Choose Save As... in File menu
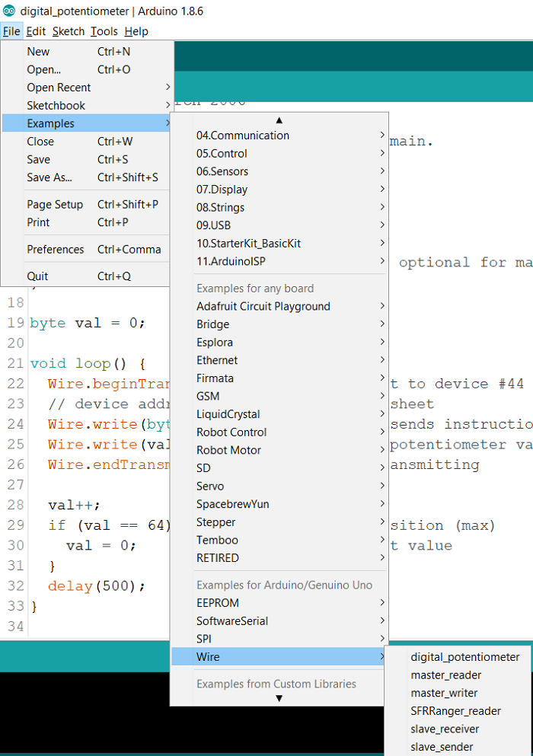Screen dimensions: 533x756 [87, 177]
